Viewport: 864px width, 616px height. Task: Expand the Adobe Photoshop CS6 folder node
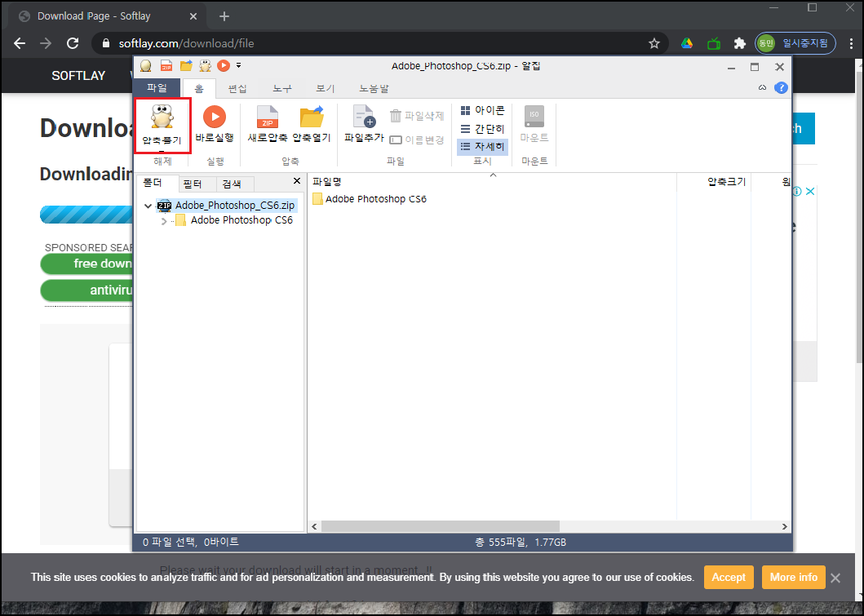164,221
